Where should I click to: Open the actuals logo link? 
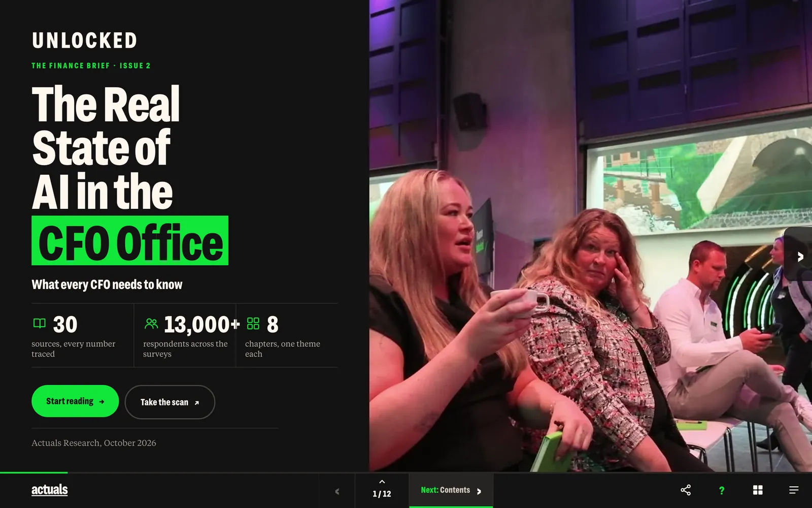(50, 490)
